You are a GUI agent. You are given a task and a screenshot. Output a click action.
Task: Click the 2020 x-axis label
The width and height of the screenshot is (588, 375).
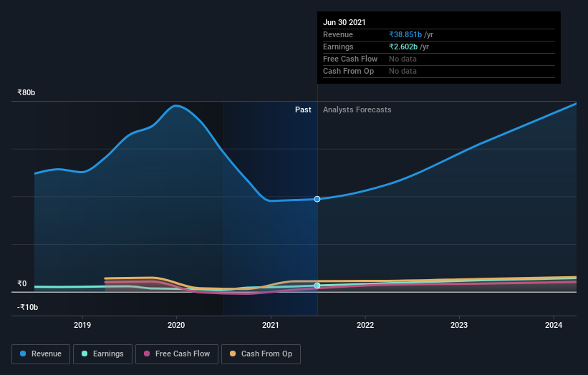pyautogui.click(x=176, y=325)
